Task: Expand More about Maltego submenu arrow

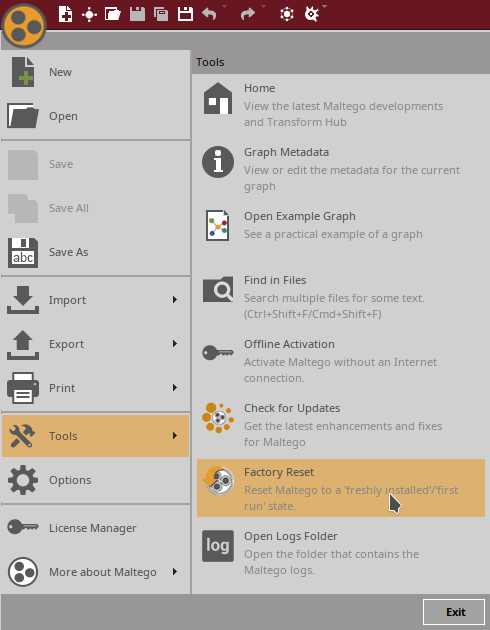Action: [x=175, y=572]
